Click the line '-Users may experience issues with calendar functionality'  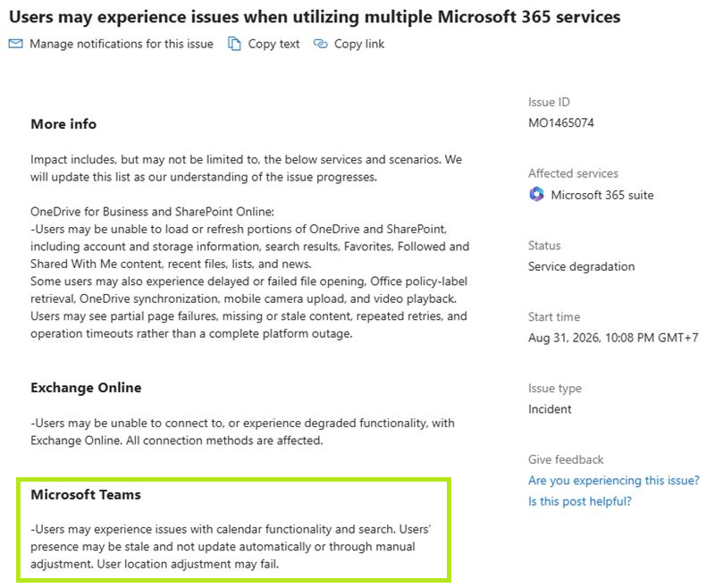coord(231,529)
